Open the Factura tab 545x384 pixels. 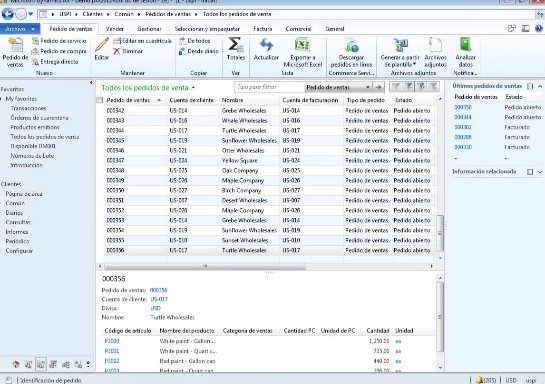pyautogui.click(x=263, y=29)
